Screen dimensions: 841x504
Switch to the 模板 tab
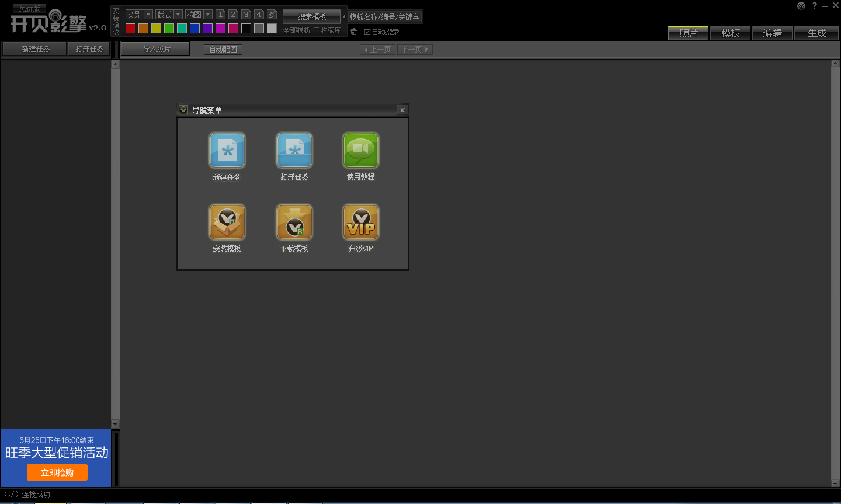(x=731, y=33)
